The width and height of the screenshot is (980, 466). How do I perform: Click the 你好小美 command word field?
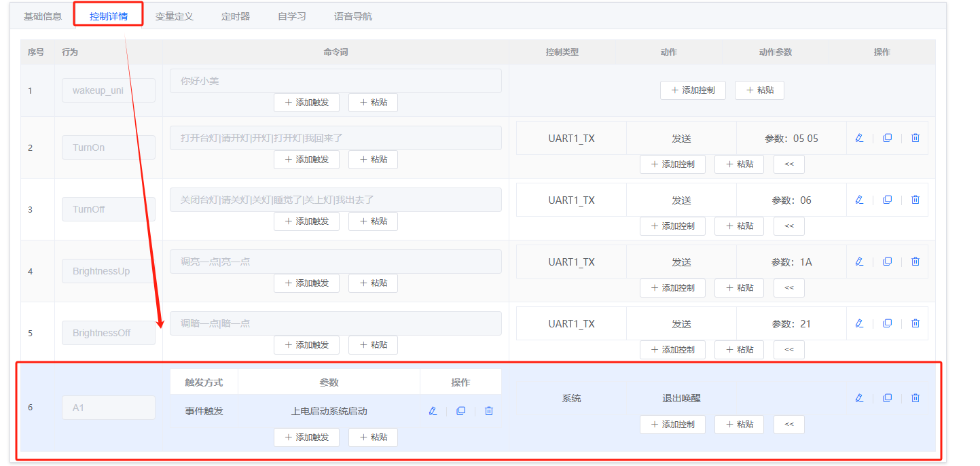pos(335,81)
